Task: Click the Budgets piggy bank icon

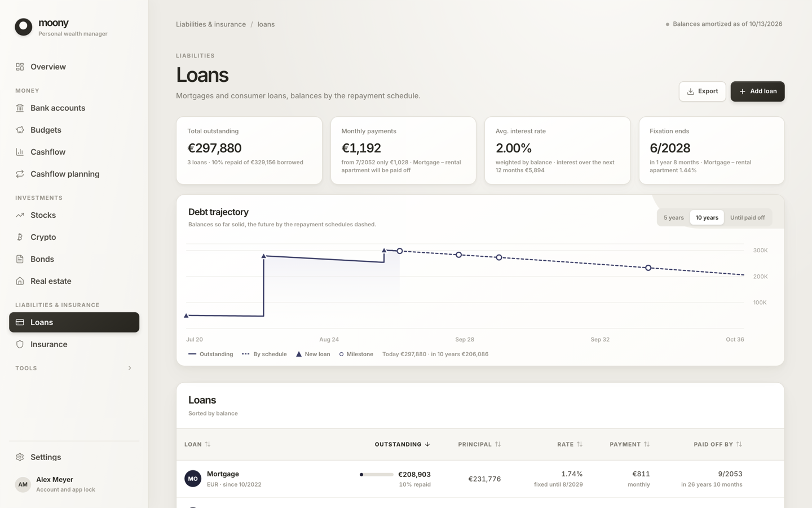Action: click(x=20, y=130)
